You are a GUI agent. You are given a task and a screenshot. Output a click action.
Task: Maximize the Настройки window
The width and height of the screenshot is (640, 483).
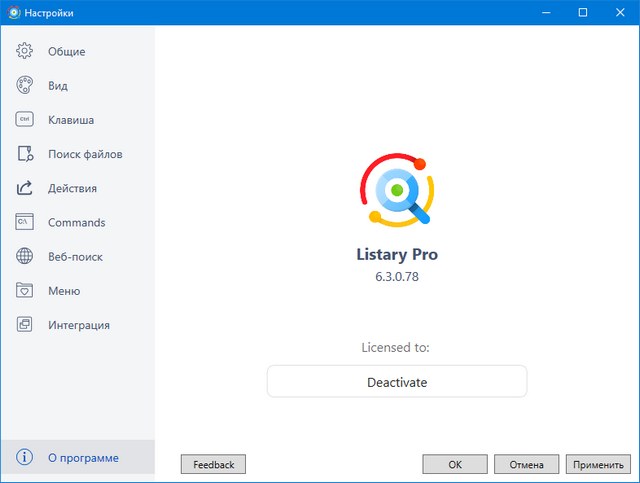(x=582, y=13)
